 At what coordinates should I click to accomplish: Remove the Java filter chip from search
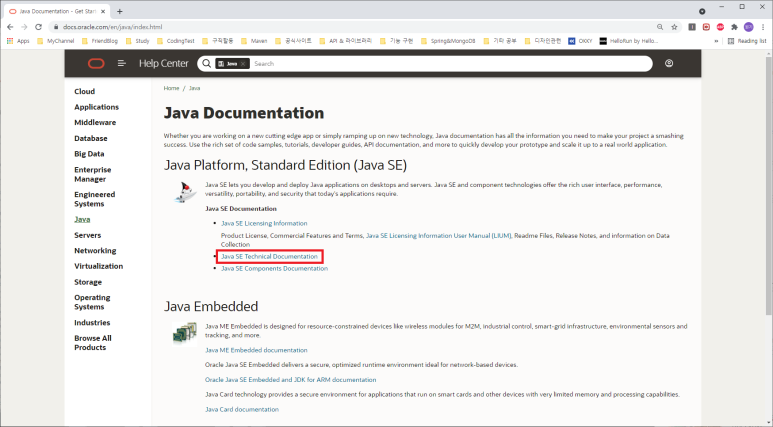(243, 64)
